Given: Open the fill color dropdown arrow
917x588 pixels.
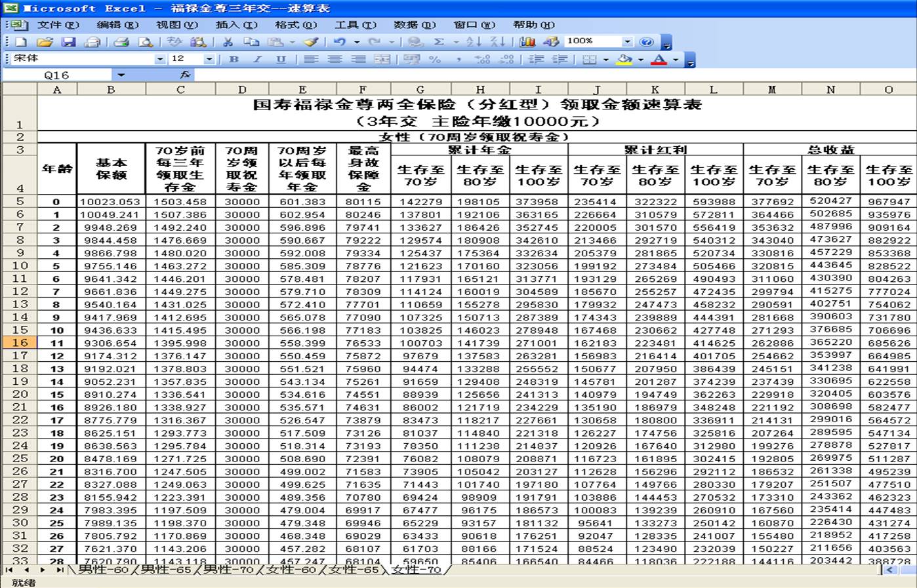Looking at the screenshot, I should [x=640, y=60].
